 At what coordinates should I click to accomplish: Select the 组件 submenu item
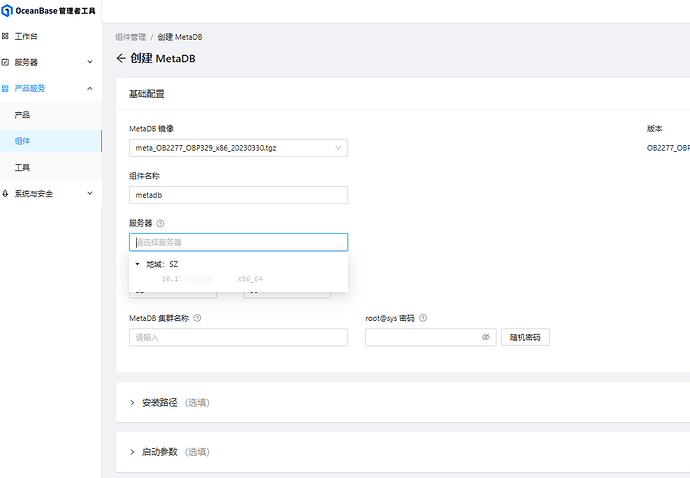[51, 141]
